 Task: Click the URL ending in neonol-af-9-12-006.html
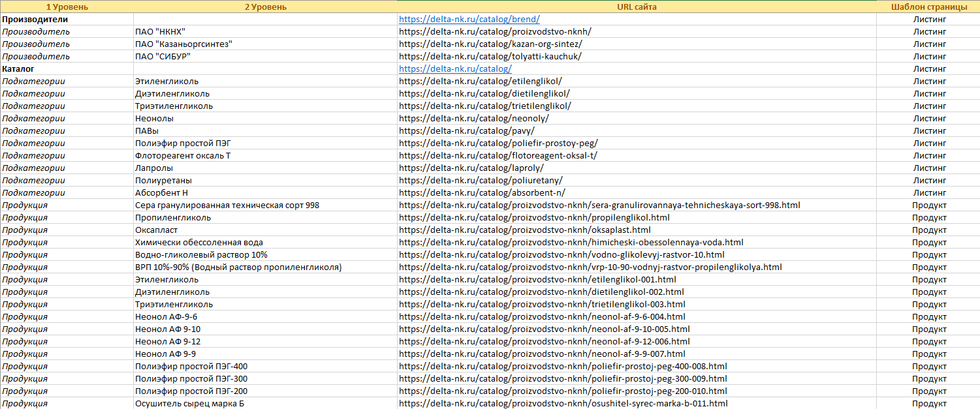click(544, 342)
